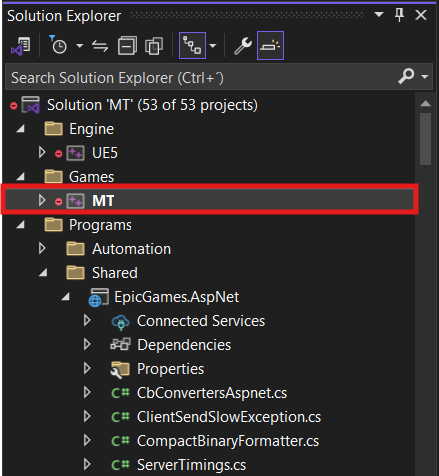Open the search options dropdown arrow
The image size is (439, 476).
[x=424, y=77]
